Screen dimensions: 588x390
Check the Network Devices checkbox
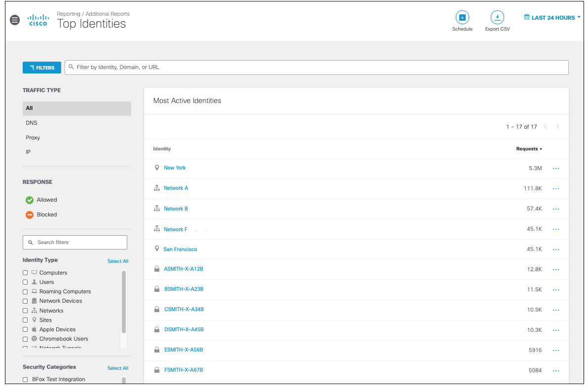tap(25, 301)
